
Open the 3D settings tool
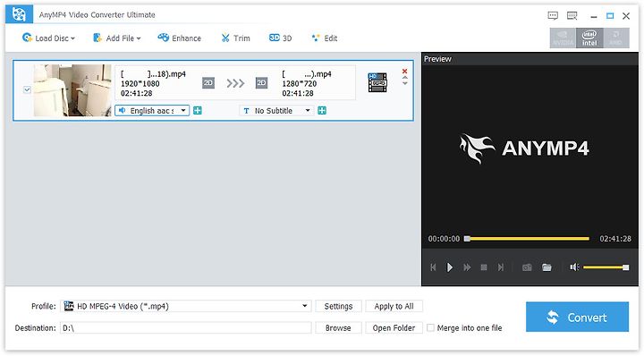coord(281,38)
